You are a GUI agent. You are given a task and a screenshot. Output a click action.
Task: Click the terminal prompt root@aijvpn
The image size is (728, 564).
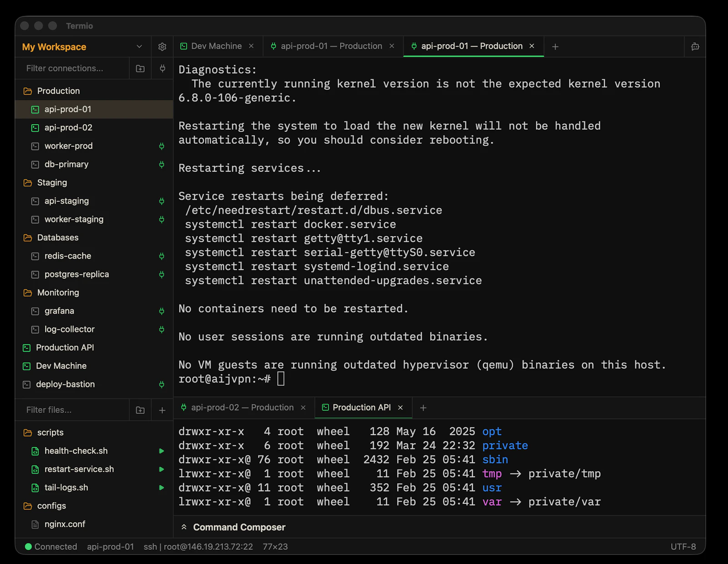click(224, 379)
